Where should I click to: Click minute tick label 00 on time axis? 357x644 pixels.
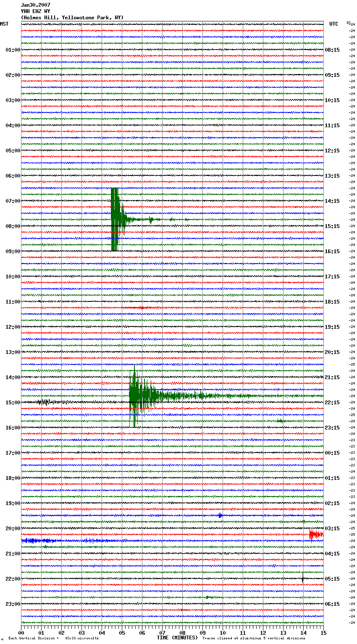pos(21,633)
